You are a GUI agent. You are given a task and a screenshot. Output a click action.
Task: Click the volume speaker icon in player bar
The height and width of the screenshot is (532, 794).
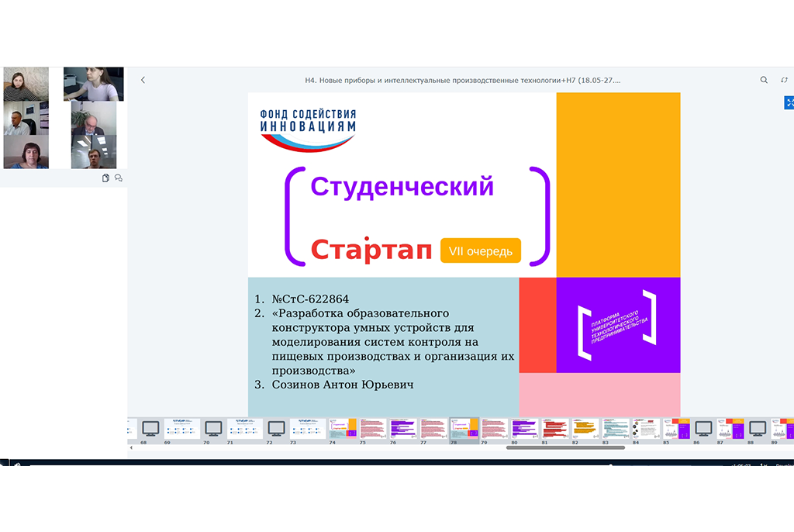coord(17,464)
